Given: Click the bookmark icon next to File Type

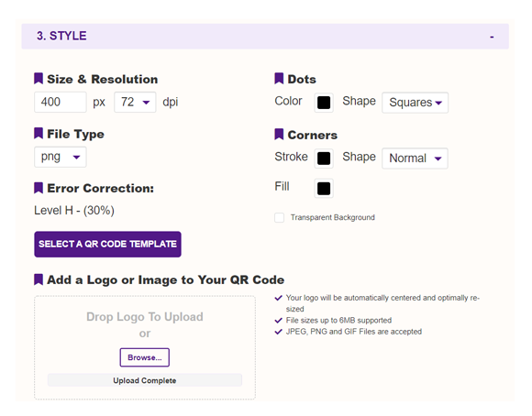Looking at the screenshot, I should pos(39,133).
